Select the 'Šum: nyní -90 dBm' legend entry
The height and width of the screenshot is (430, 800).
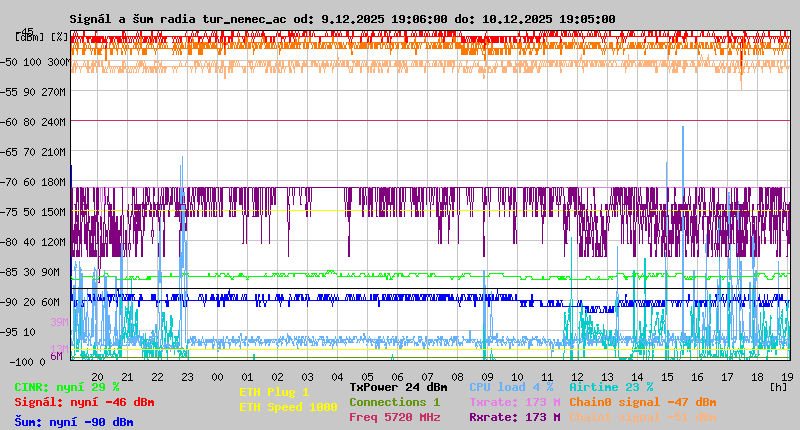[74, 422]
